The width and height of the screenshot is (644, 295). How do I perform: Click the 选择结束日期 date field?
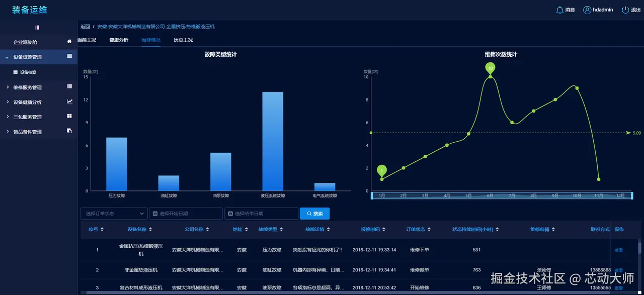[x=262, y=214]
